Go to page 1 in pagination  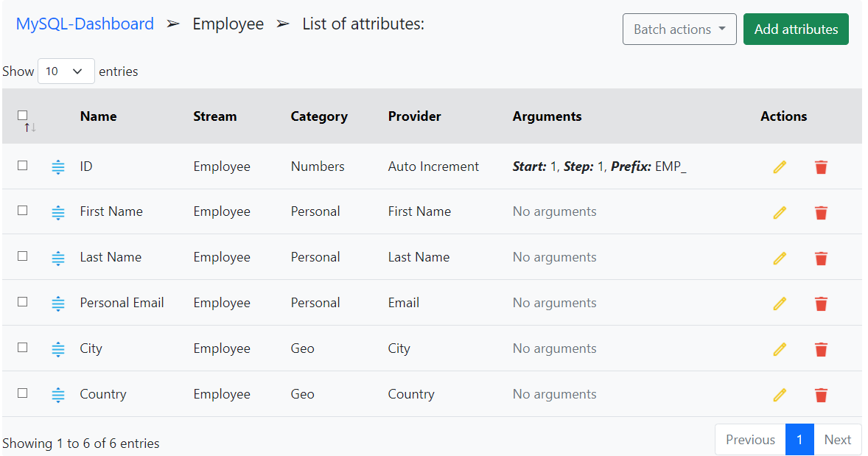click(799, 440)
